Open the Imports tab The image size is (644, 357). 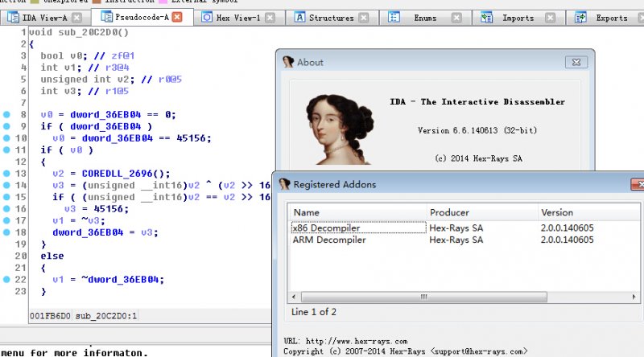(x=518, y=18)
